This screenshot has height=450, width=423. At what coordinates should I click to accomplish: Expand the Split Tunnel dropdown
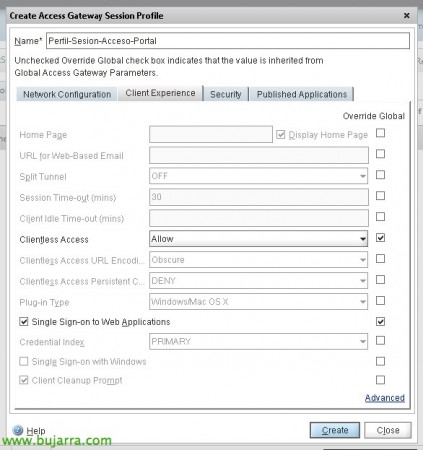[x=258, y=176]
